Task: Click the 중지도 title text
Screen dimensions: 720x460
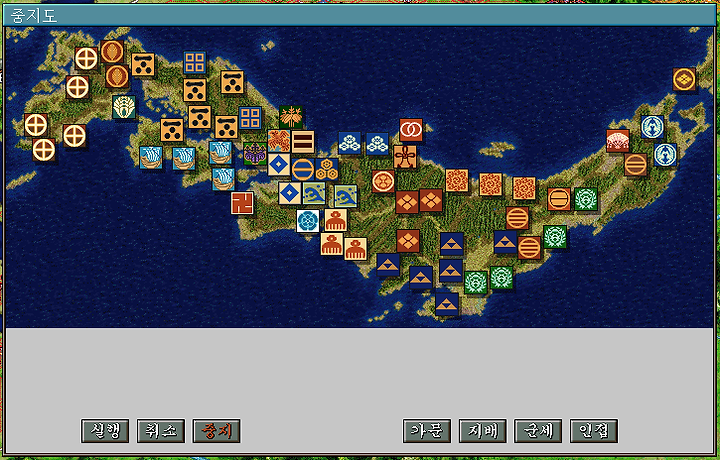Action: 33,16
